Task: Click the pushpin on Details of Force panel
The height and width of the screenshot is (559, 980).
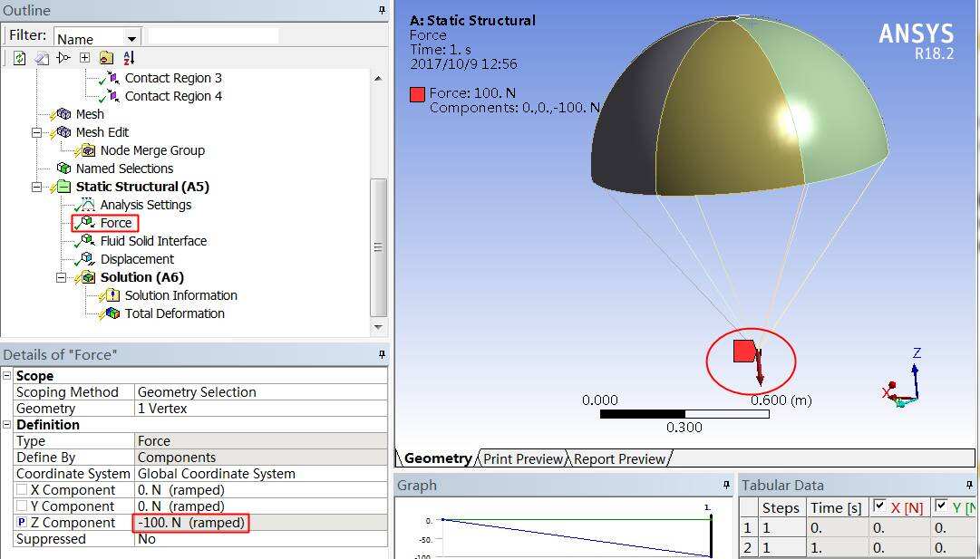Action: tap(382, 354)
